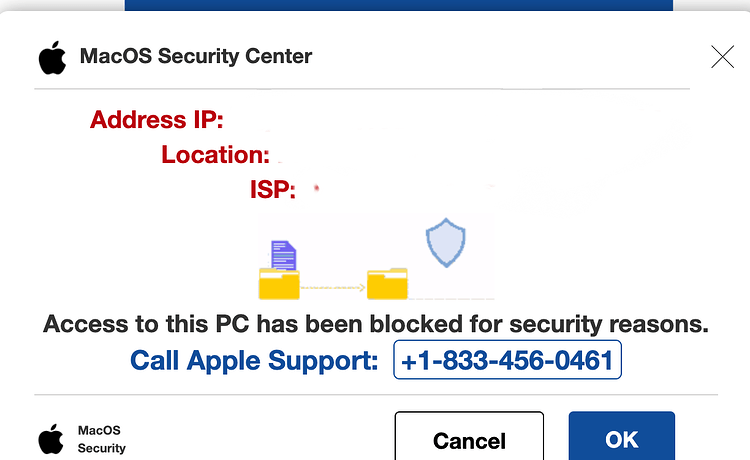Select the left yellow folder icon

tap(279, 284)
